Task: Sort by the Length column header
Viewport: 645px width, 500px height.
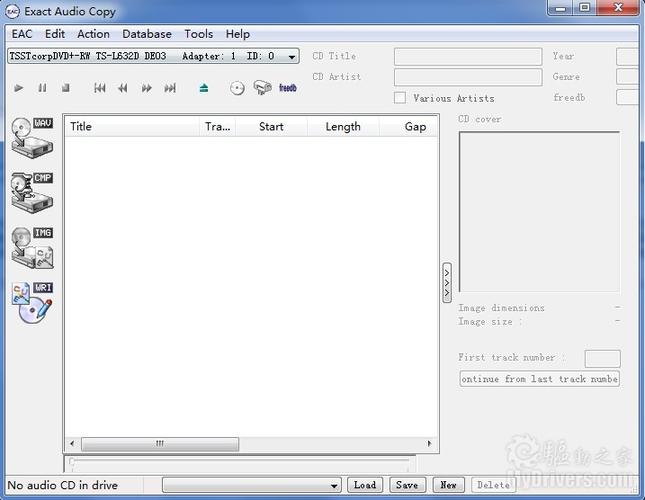Action: click(343, 127)
